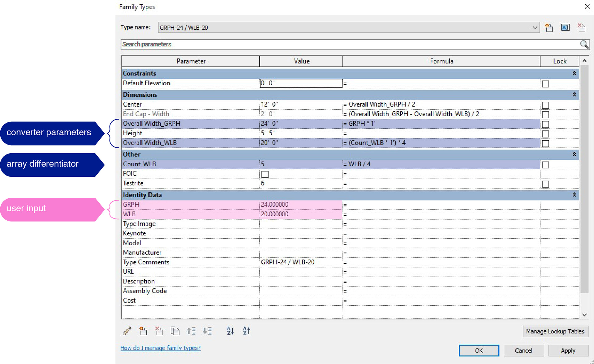Sort parameters in ascending order

(230, 331)
